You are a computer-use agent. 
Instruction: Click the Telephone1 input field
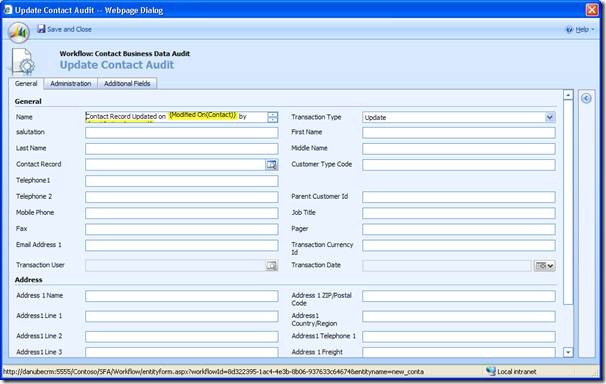coord(182,181)
